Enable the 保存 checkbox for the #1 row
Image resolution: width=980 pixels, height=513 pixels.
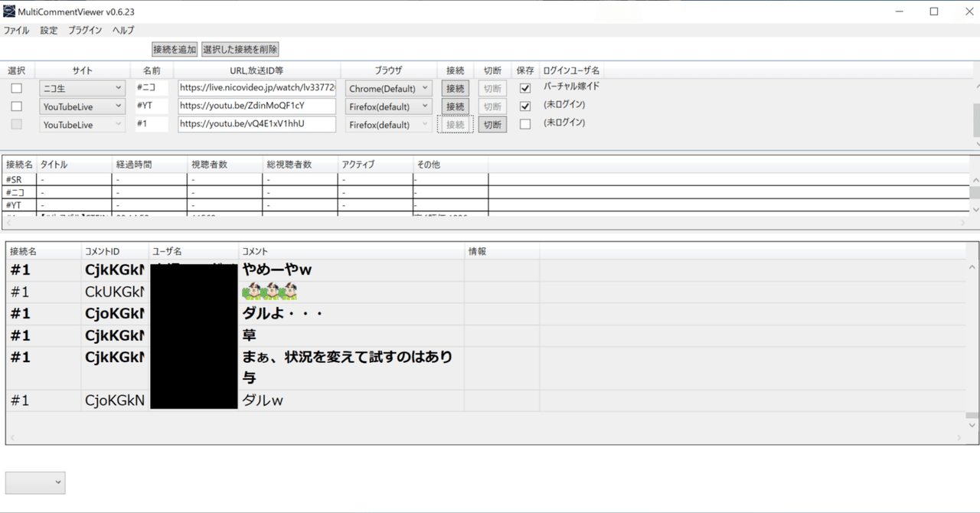click(524, 123)
